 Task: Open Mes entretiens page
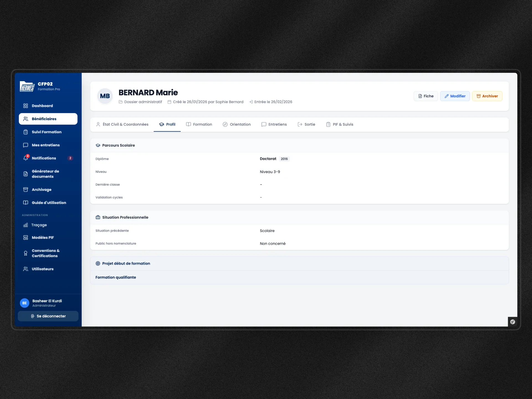click(48, 145)
